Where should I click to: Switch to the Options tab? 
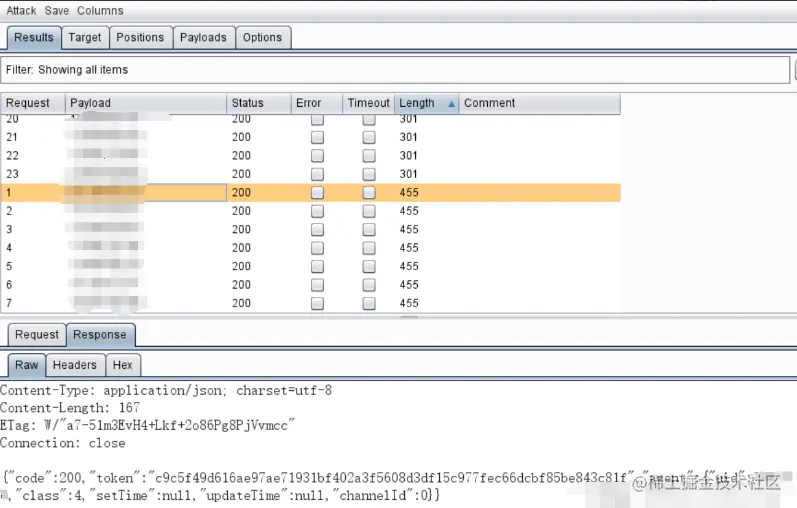[262, 38]
